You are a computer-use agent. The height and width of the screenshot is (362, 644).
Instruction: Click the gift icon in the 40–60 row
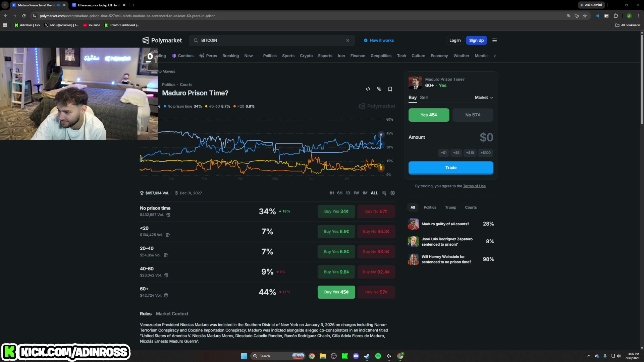pyautogui.click(x=166, y=275)
